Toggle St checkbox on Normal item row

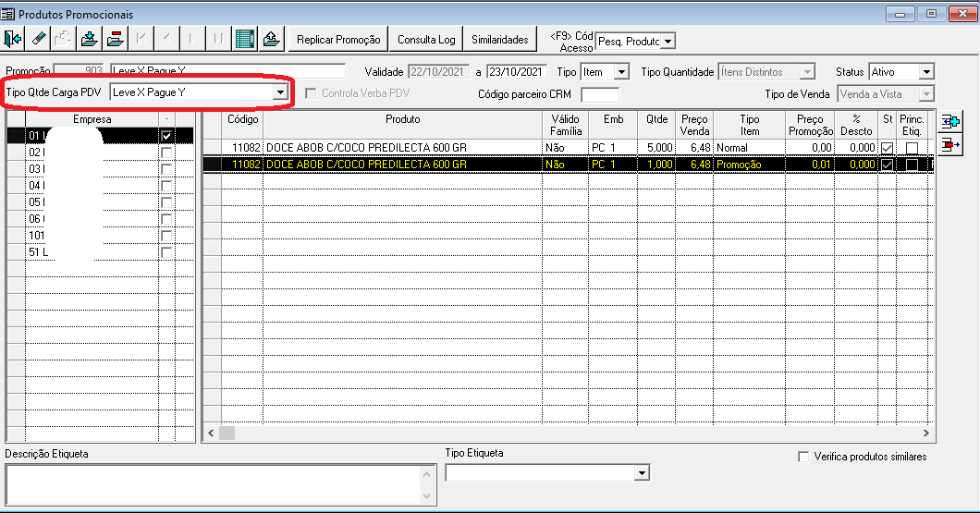887,148
